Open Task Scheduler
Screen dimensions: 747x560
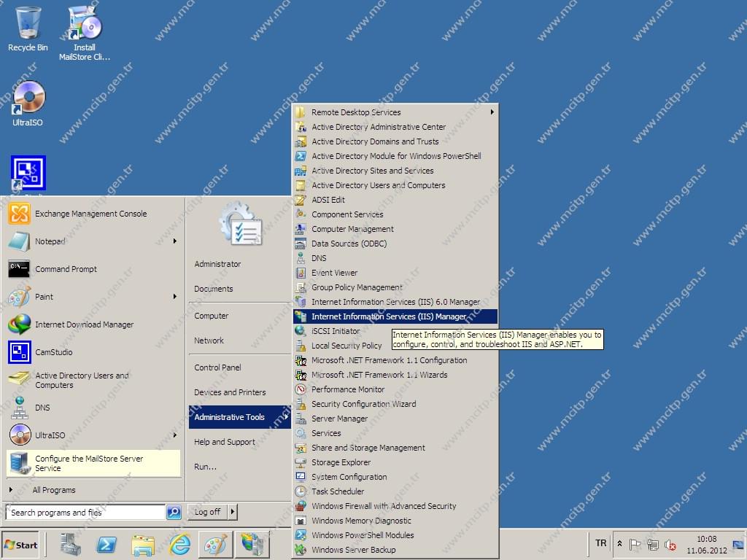pyautogui.click(x=395, y=491)
